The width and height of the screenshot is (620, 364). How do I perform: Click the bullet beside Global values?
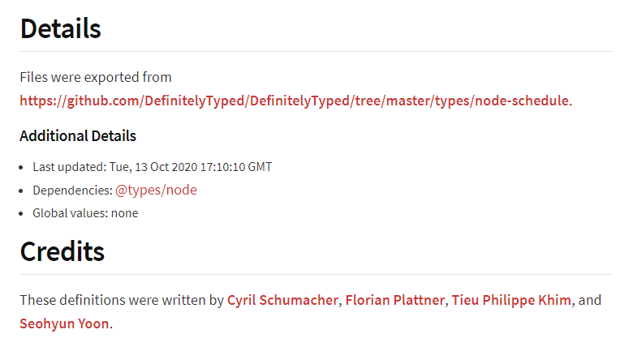point(21,214)
